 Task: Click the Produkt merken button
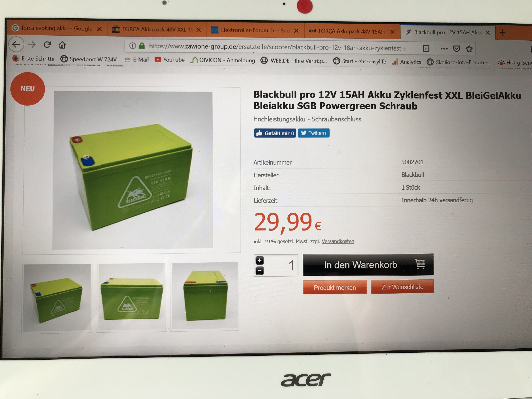[335, 287]
